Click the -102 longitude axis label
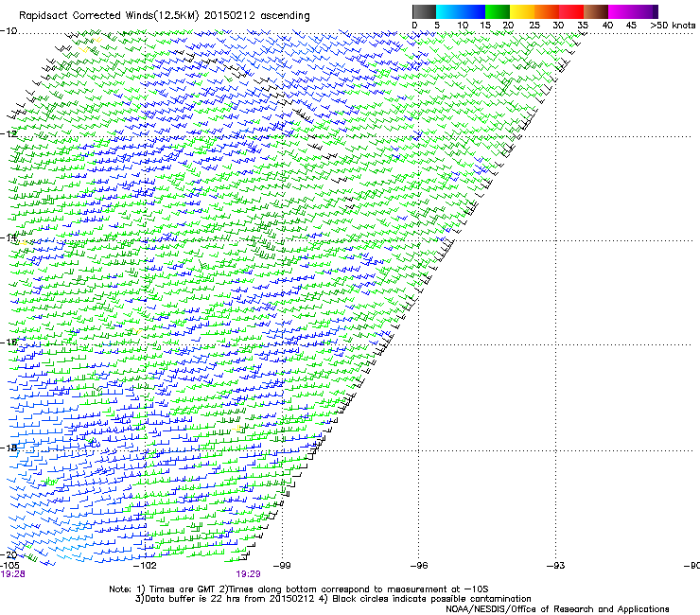 click(x=145, y=566)
